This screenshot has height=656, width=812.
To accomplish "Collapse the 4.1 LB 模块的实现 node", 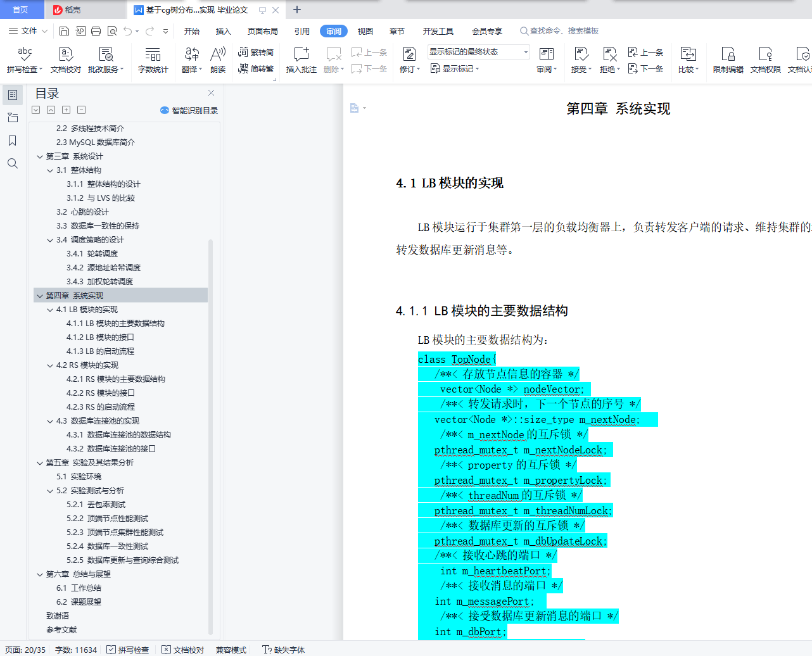I will [x=50, y=310].
